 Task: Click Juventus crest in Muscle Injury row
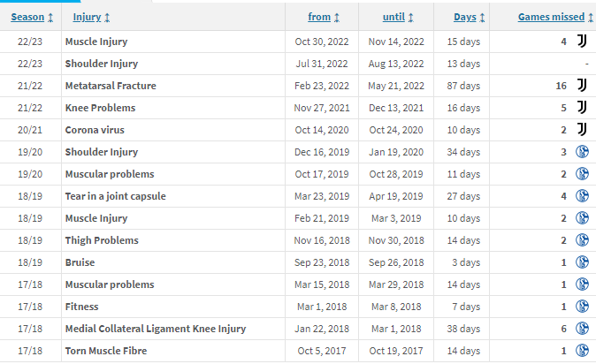tap(582, 41)
